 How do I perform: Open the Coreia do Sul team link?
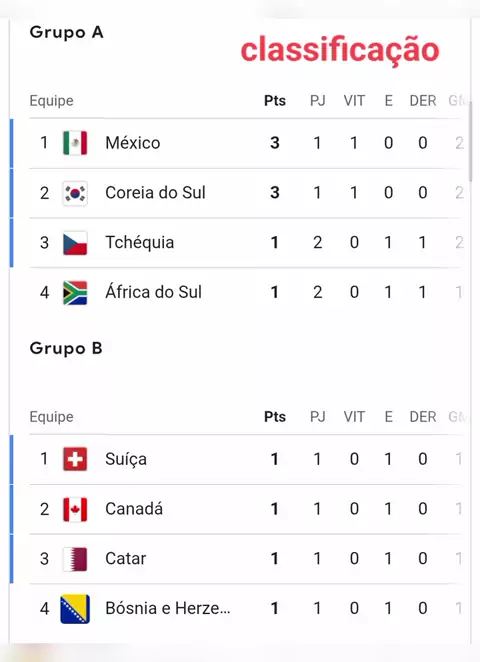pos(155,193)
